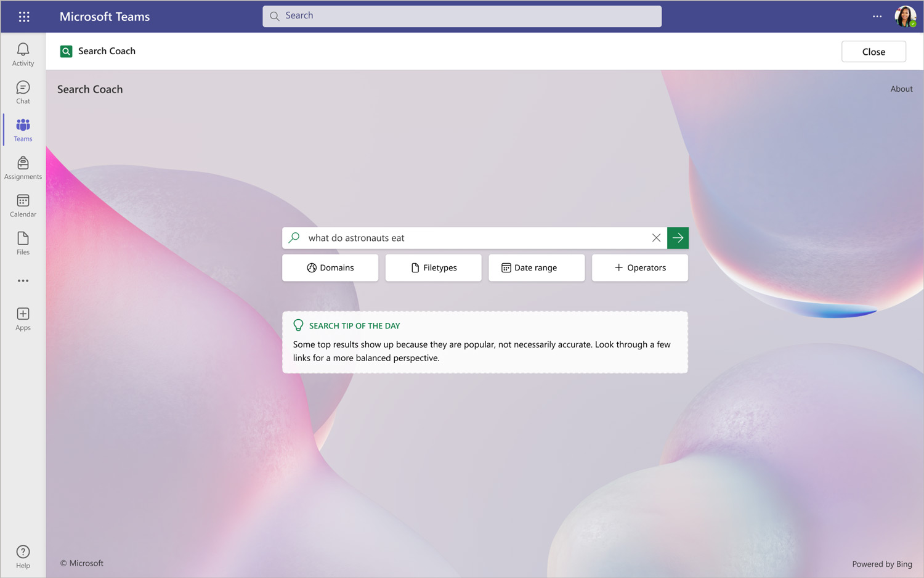Open the Domains filter
Viewport: 924px width, 578px height.
point(330,268)
